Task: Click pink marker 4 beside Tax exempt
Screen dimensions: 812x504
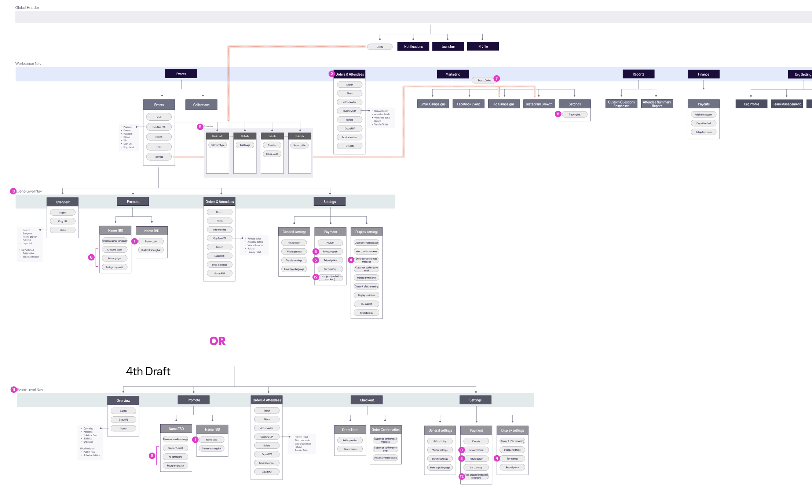Action: [497, 459]
